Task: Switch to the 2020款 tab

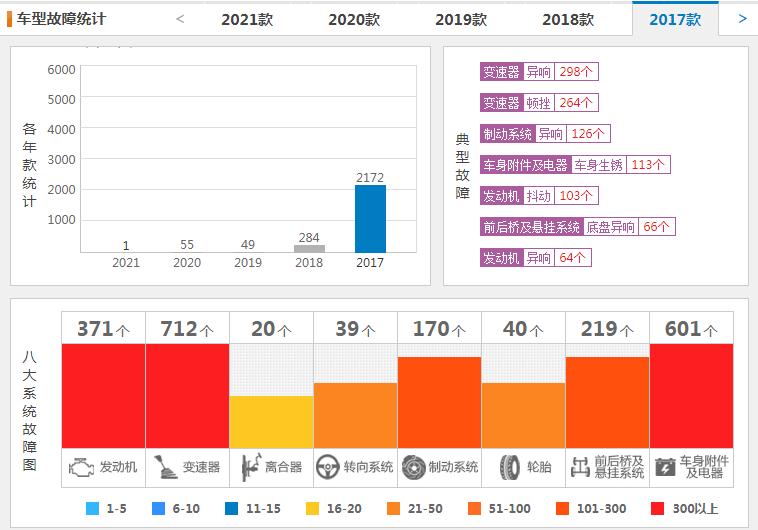Action: (x=354, y=19)
